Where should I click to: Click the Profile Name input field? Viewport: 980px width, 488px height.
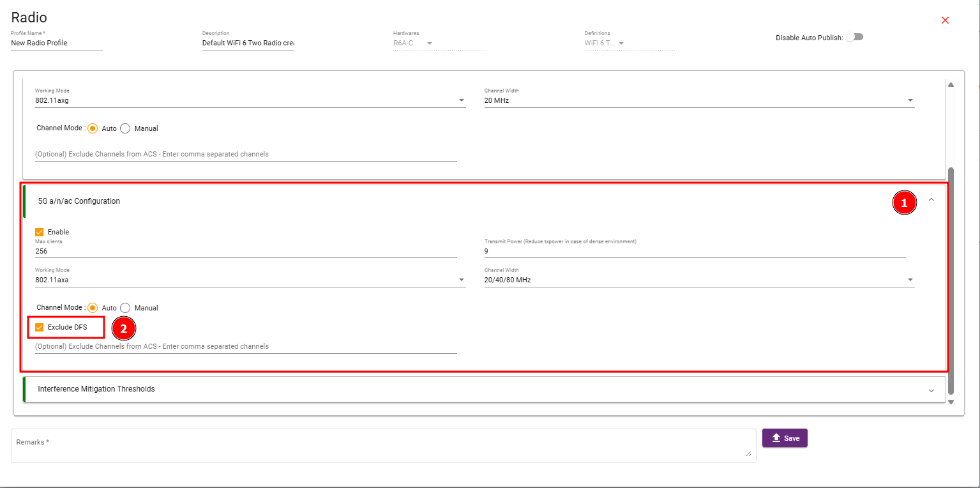point(56,43)
